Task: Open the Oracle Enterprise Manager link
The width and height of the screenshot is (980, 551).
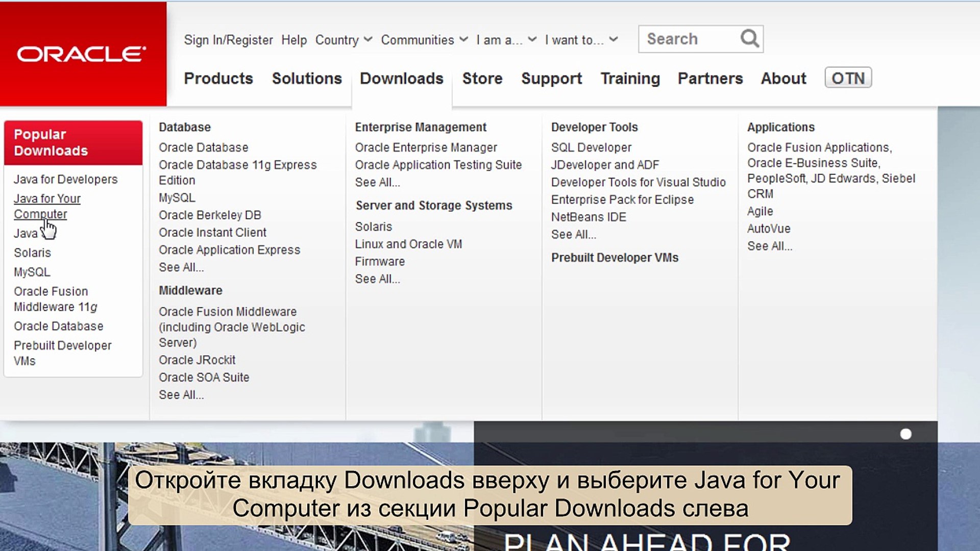Action: tap(426, 147)
